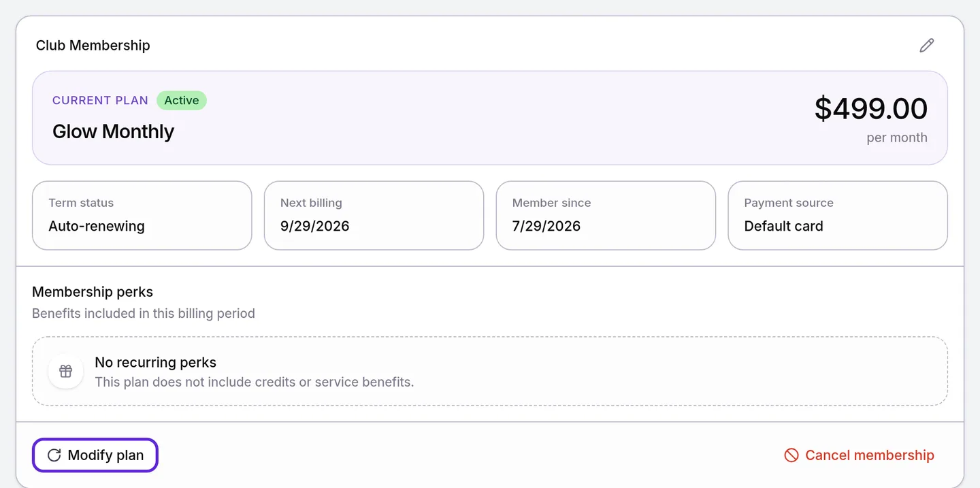
Task: Click Benefits included in this billing period text
Action: 144,314
